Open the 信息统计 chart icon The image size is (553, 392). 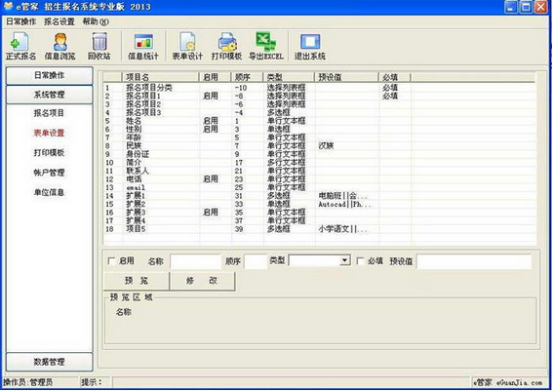[x=143, y=42]
